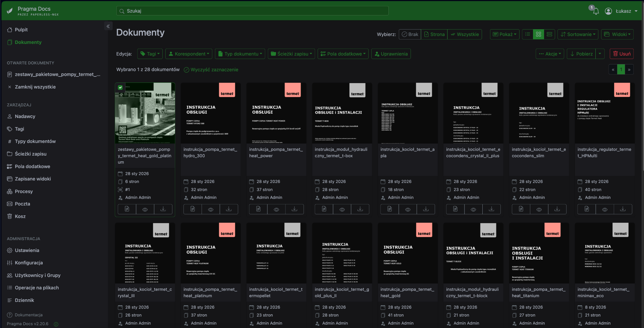Preview instrukcja_kociol_termet_ecocondens_crystal_II_plus with eye icon
Image resolution: width=644 pixels, height=328 pixels.
(x=473, y=209)
